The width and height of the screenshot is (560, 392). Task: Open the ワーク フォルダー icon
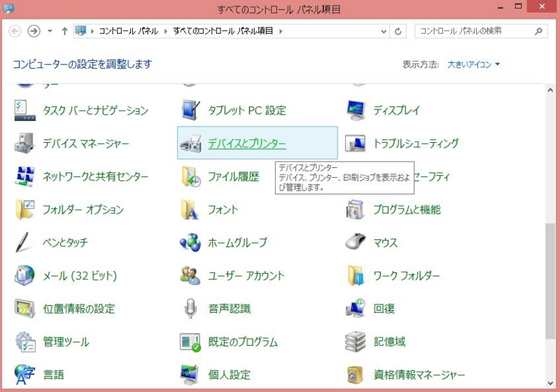356,276
